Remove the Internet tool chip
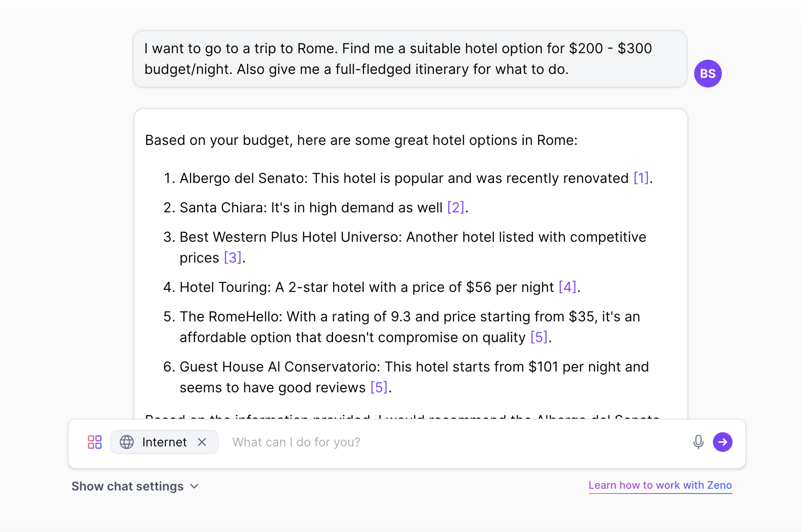Screen dimensions: 801x532 [x=202, y=442]
